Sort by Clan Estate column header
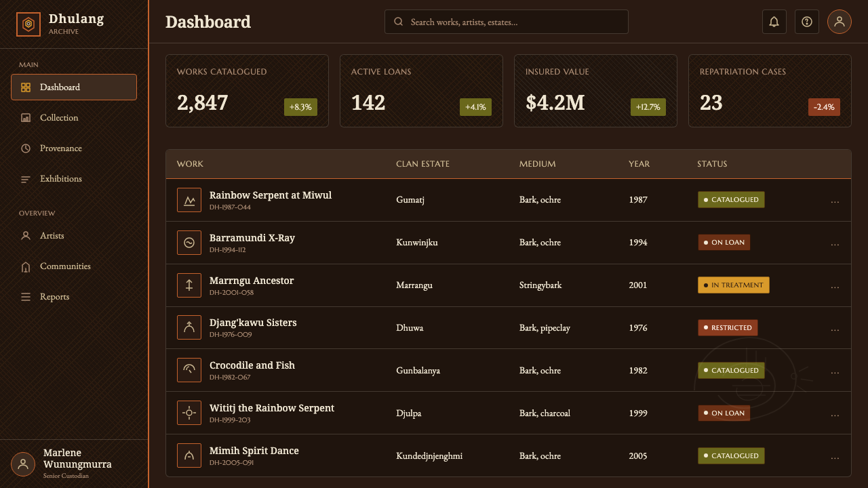The width and height of the screenshot is (868, 488). 422,164
